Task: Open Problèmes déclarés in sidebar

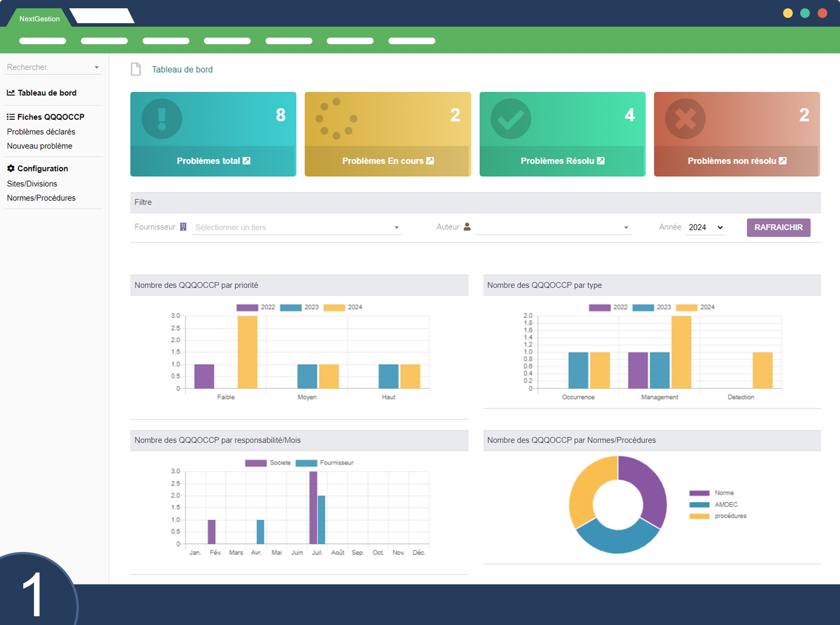Action: tap(41, 132)
